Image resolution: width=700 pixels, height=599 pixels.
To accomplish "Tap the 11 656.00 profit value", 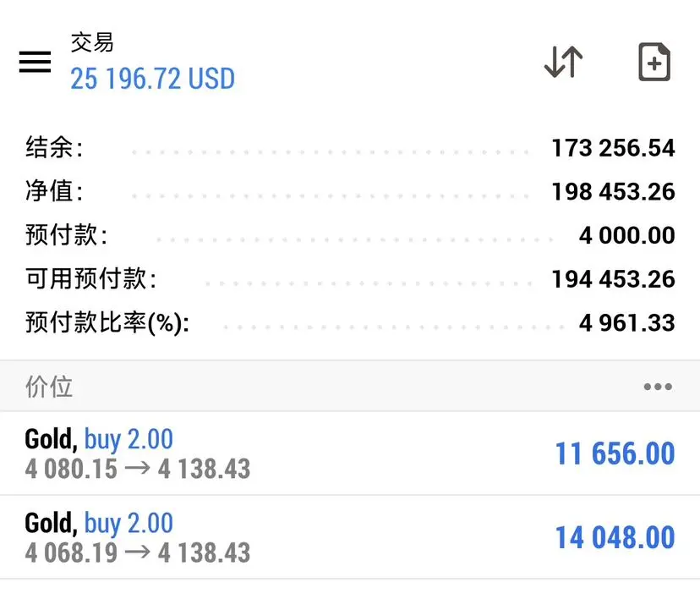I will [x=615, y=453].
